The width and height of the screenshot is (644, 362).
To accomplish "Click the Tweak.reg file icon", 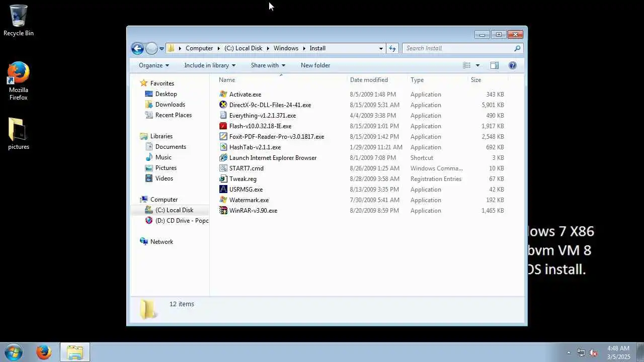I will (x=223, y=178).
